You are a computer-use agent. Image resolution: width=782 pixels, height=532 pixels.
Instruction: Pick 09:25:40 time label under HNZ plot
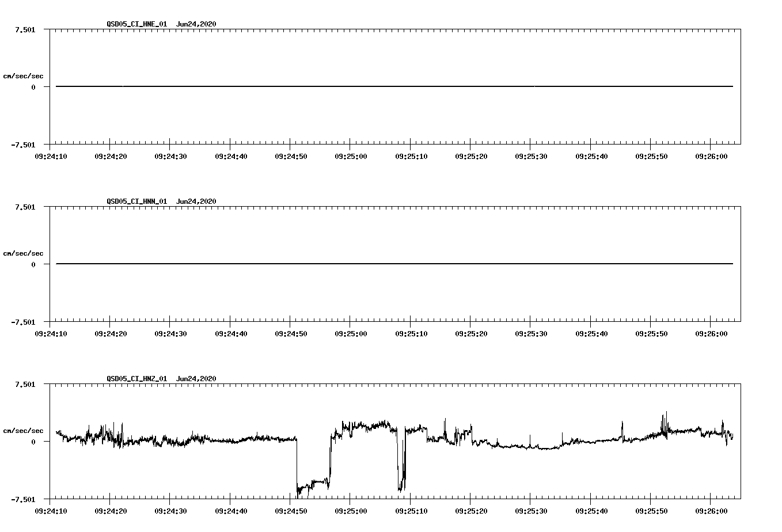(x=591, y=511)
